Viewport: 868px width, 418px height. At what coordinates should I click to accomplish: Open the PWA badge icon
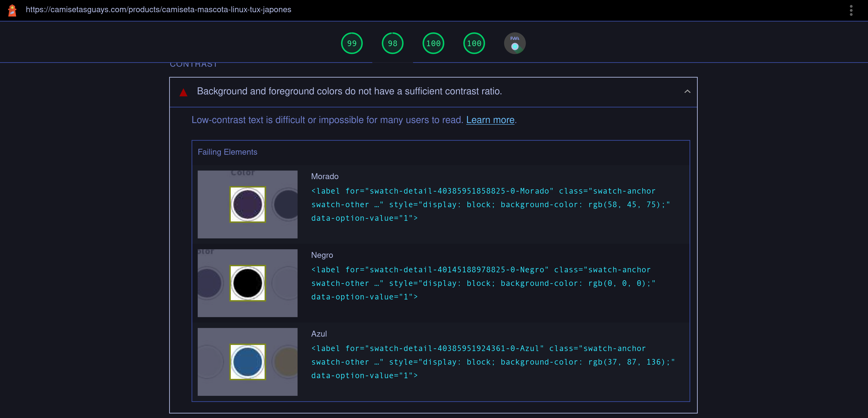(x=514, y=43)
